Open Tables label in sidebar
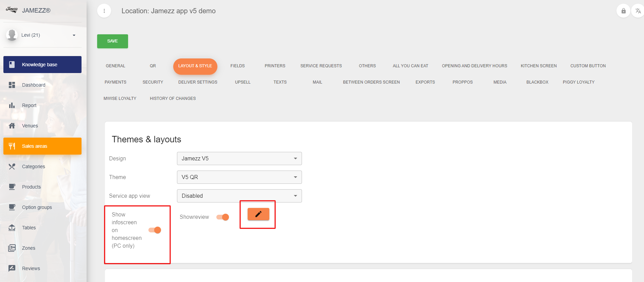 pyautogui.click(x=29, y=228)
